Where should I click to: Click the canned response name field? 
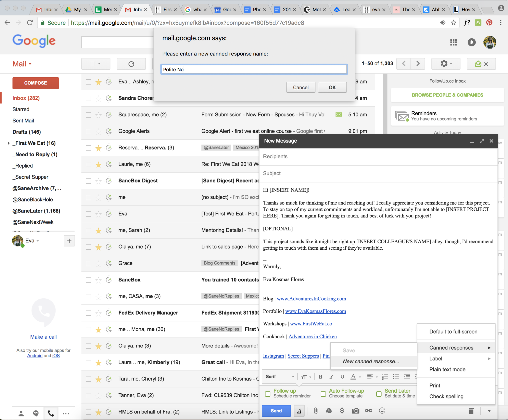tap(254, 69)
